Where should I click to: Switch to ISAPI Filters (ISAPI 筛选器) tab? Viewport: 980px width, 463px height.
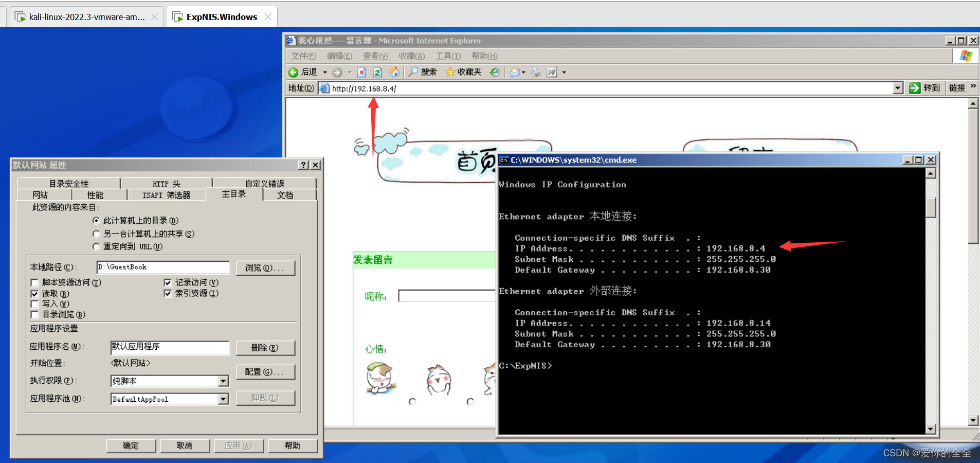coord(167,195)
